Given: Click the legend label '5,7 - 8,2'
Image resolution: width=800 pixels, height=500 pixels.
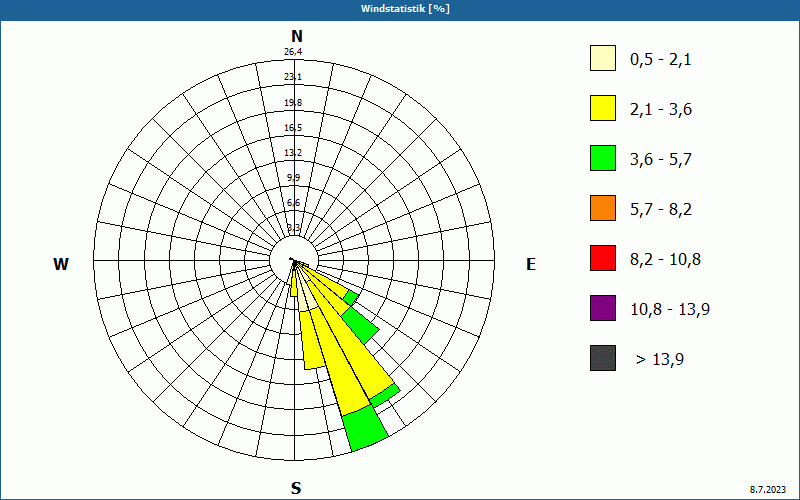Looking at the screenshot, I should tap(661, 210).
